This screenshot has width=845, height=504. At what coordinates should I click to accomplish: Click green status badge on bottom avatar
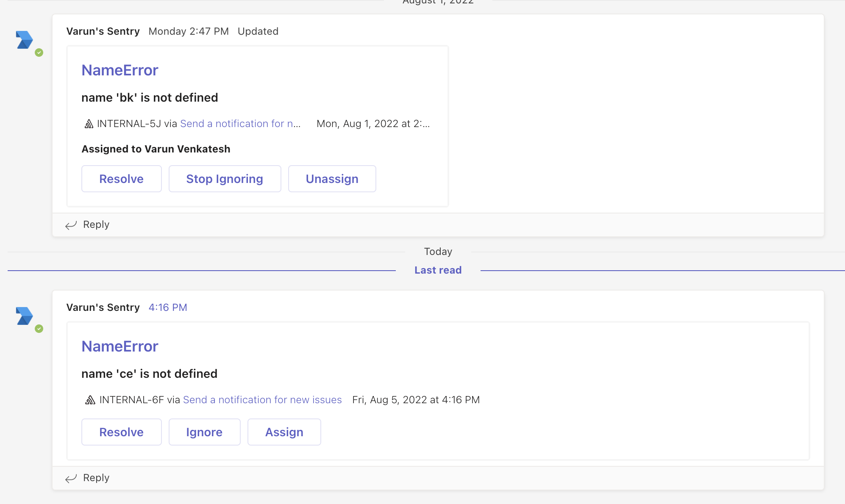click(39, 329)
